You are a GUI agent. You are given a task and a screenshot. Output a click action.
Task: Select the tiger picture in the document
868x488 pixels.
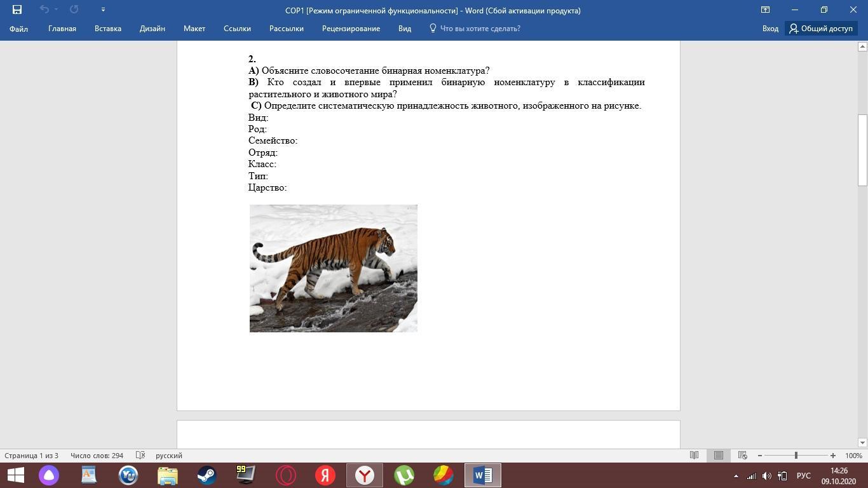(x=334, y=268)
